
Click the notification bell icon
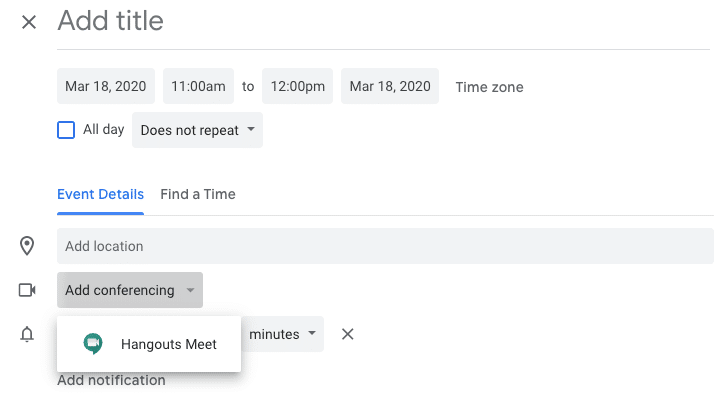click(27, 334)
